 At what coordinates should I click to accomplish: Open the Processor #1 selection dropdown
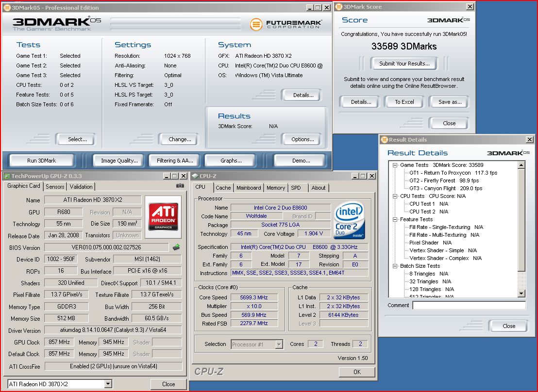coord(279,344)
